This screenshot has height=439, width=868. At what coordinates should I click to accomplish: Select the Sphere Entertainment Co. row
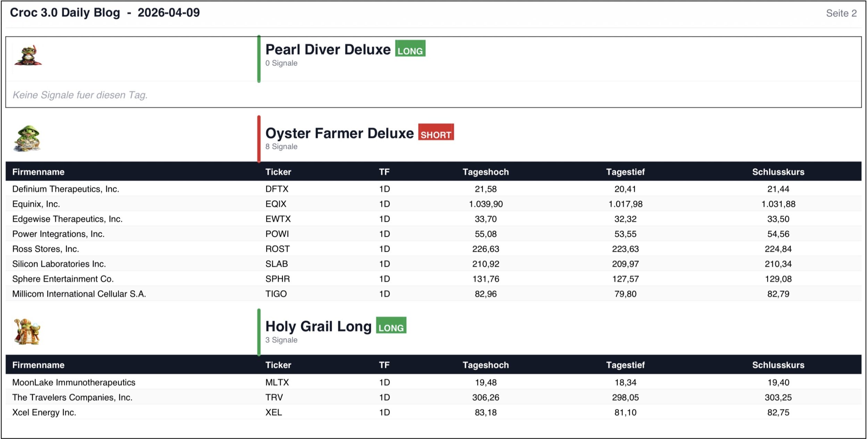tap(63, 279)
